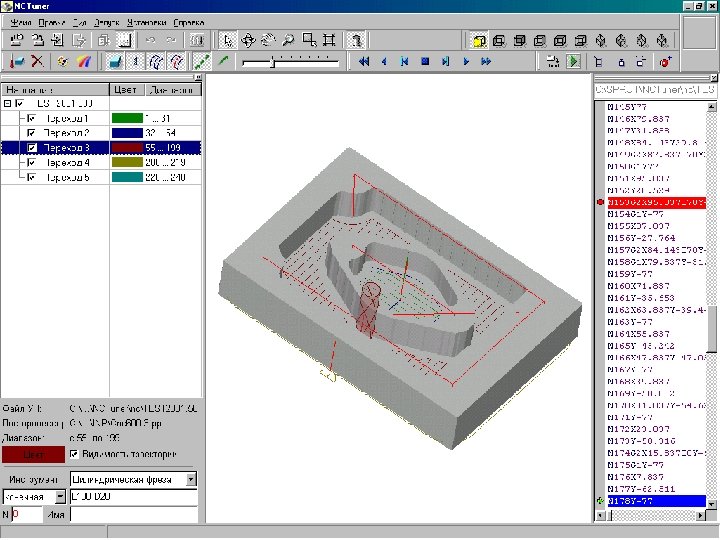Toggle the Переход 5 checkbox
720x540 pixels.
point(31,177)
